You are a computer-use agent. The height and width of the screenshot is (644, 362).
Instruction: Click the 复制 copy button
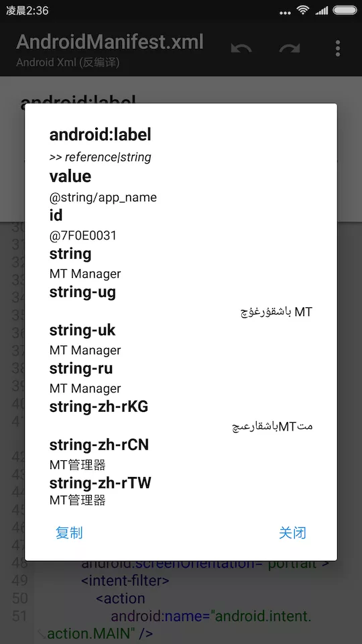tap(69, 533)
